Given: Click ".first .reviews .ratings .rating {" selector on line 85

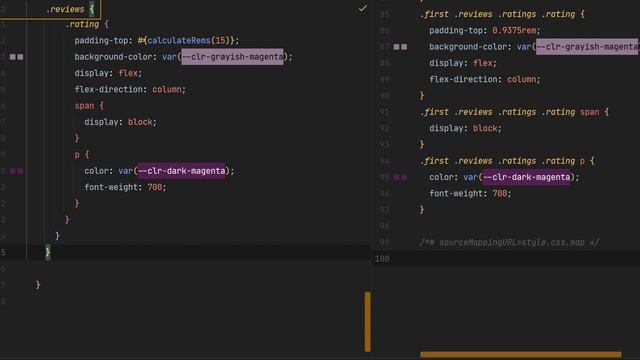Looking at the screenshot, I should 502,14.
